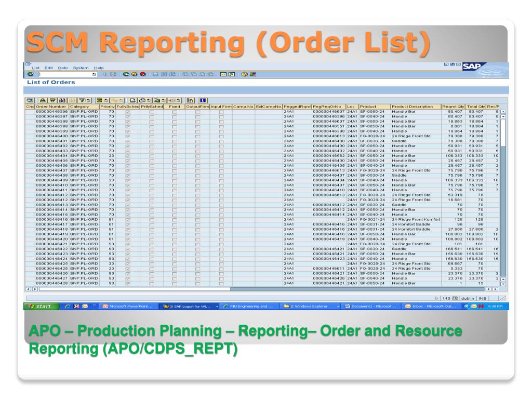Click the green Back arrow icon
The image size is (532, 399).
(x=126, y=74)
